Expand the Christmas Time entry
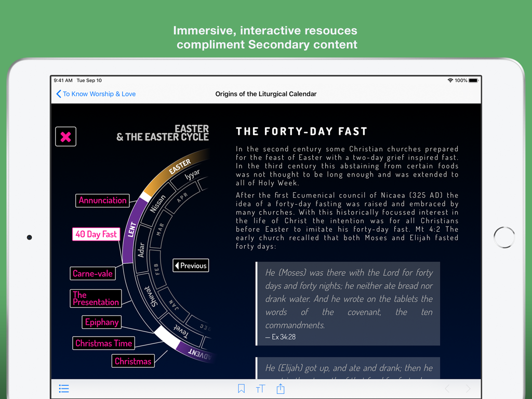 click(x=103, y=343)
